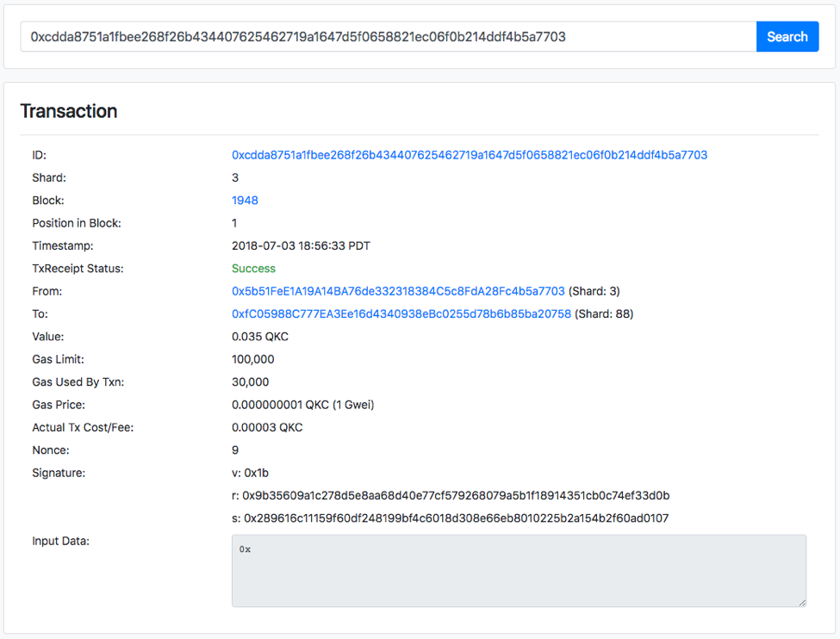The height and width of the screenshot is (639, 840).
Task: Select the Shard value 3
Action: (235, 177)
